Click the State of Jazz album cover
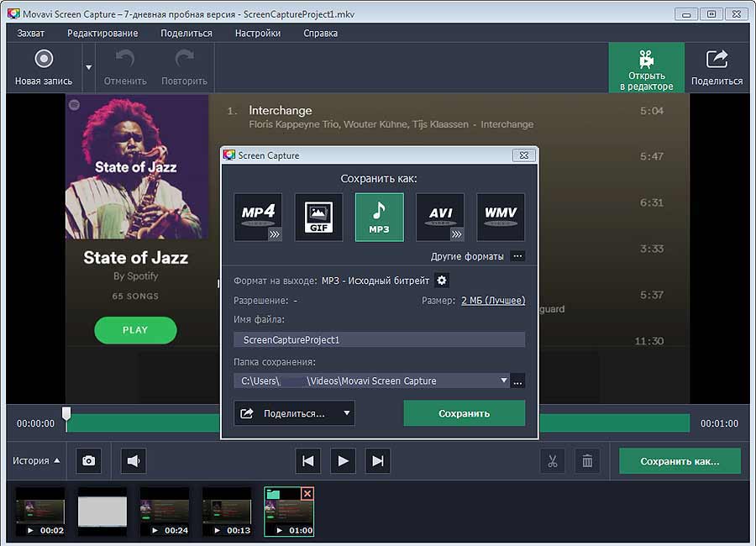The height and width of the screenshot is (546, 756). [x=137, y=167]
